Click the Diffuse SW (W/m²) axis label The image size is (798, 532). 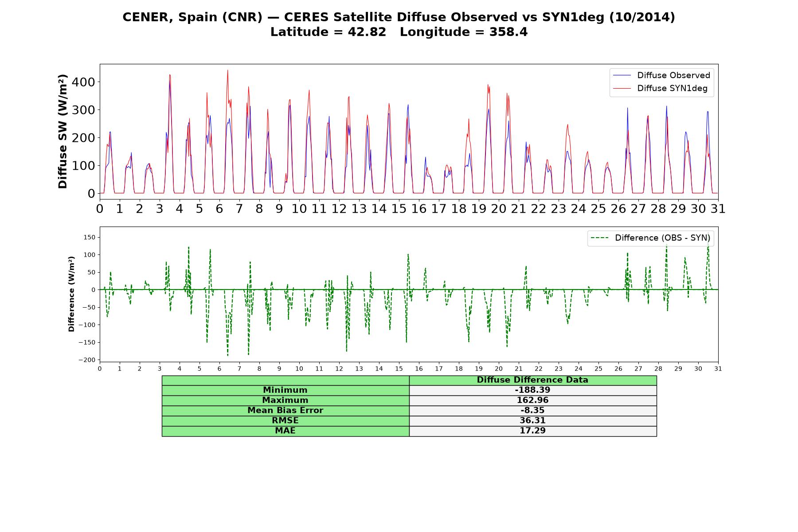[x=63, y=132]
